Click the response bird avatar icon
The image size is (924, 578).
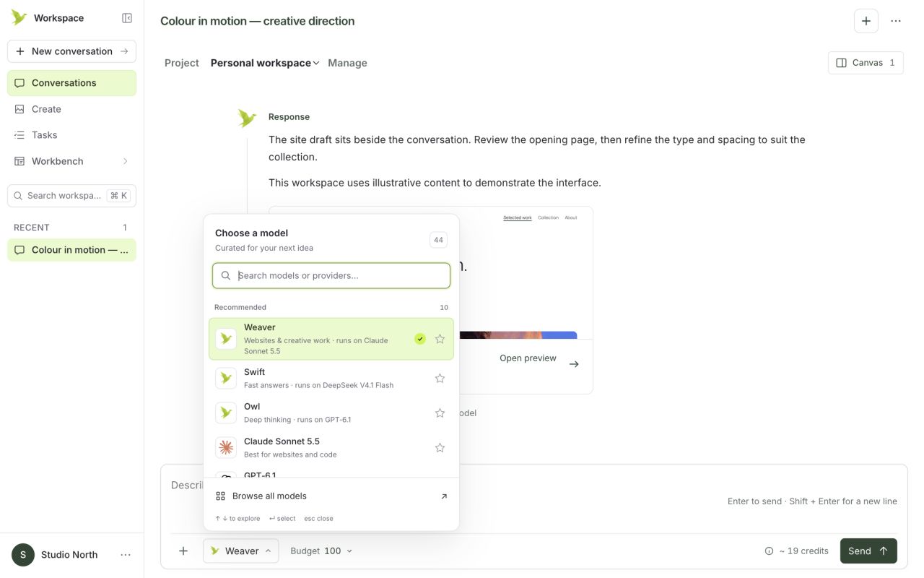pyautogui.click(x=247, y=118)
